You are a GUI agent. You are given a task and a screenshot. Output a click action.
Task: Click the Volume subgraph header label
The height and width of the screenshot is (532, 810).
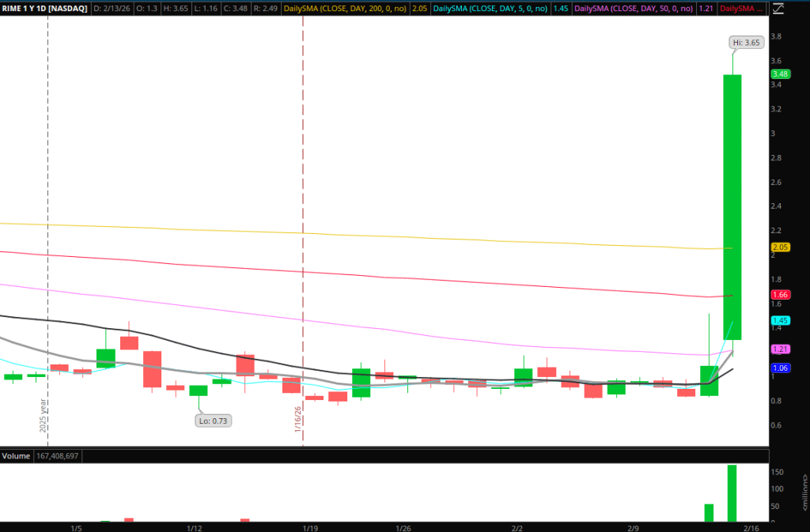(17, 456)
